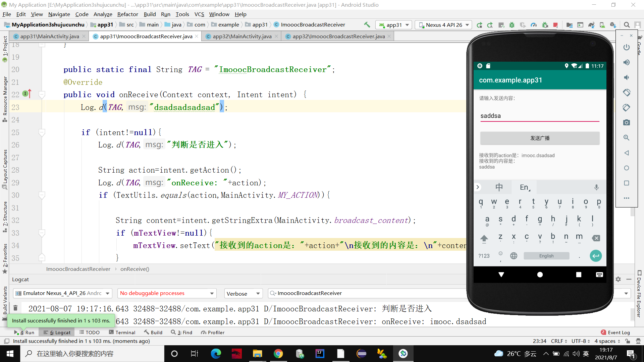Image resolution: width=644 pixels, height=362 pixels.
Task: Click the Rerun app31 icon
Action: coord(479,25)
